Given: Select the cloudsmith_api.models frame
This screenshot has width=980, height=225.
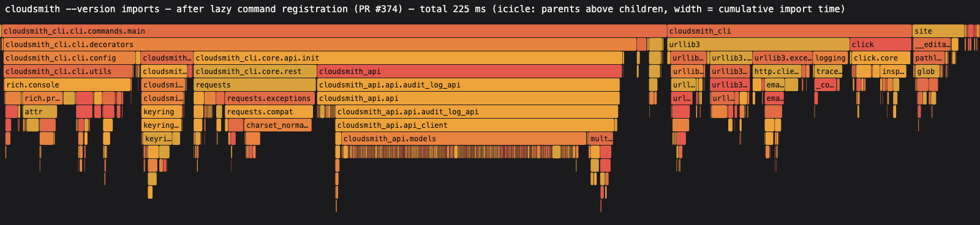Looking at the screenshot, I should (464, 139).
